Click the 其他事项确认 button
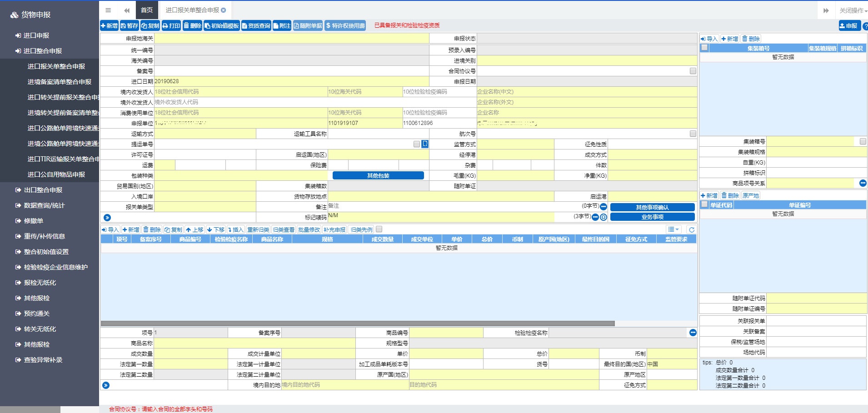868x413 pixels. tap(652, 207)
